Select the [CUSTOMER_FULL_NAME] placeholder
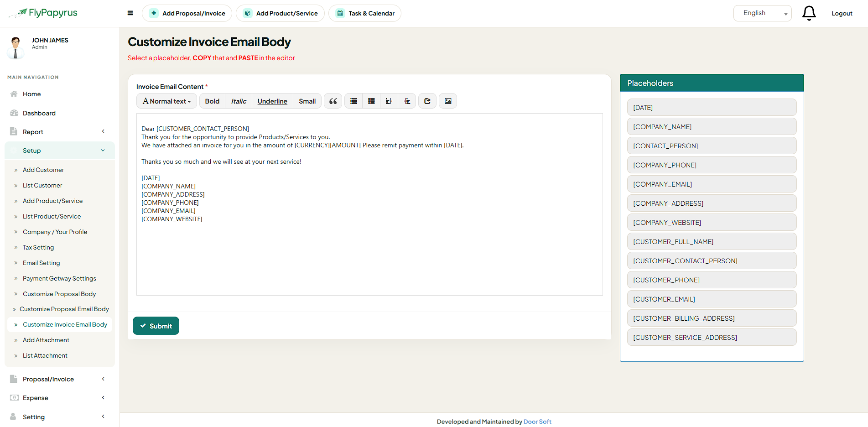Image resolution: width=868 pixels, height=427 pixels. coord(712,241)
